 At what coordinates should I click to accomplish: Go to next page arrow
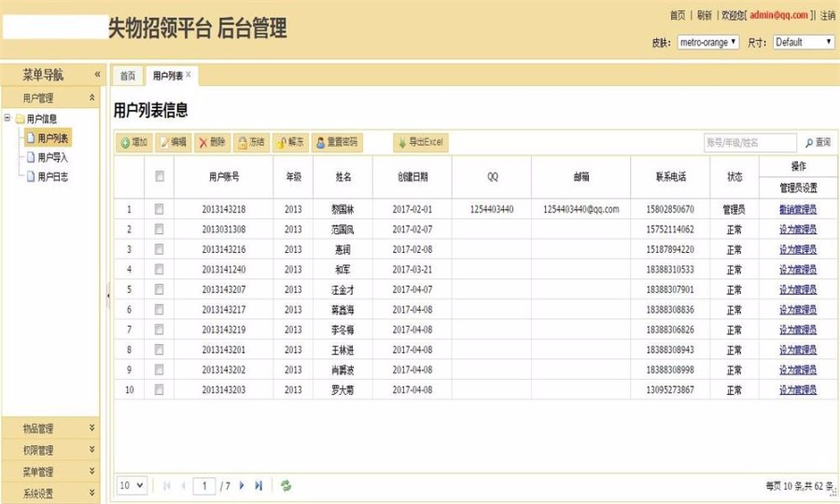(x=242, y=485)
